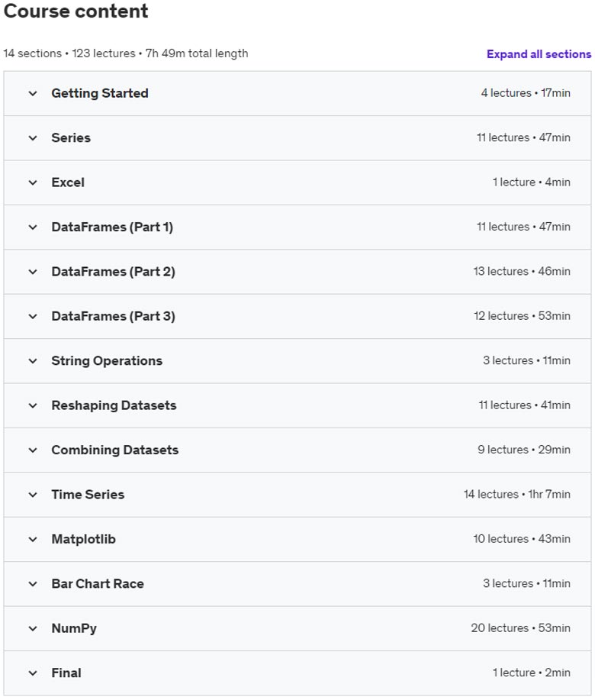
Task: Click chevron beside String Operations
Action: click(33, 361)
